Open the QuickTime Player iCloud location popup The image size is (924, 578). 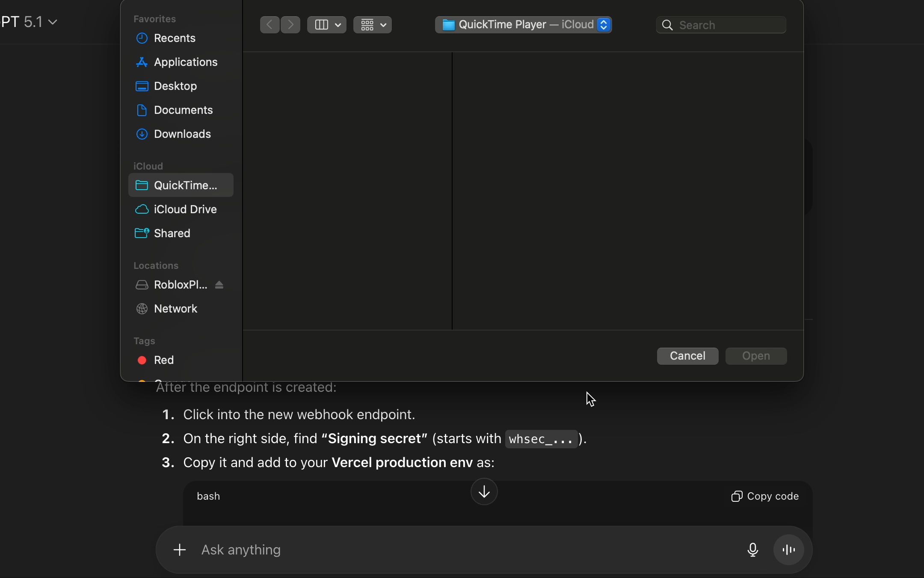pyautogui.click(x=523, y=25)
